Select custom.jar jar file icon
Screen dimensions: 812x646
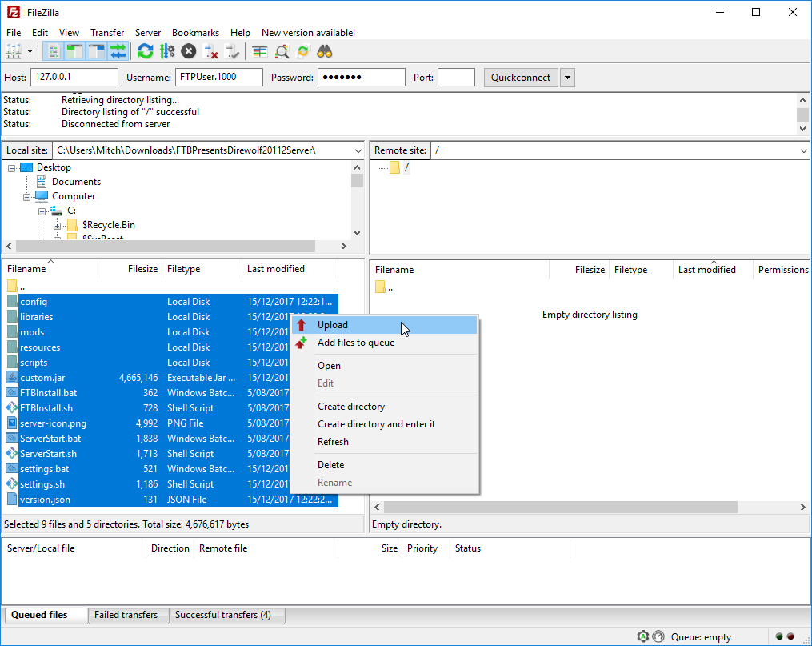click(12, 378)
